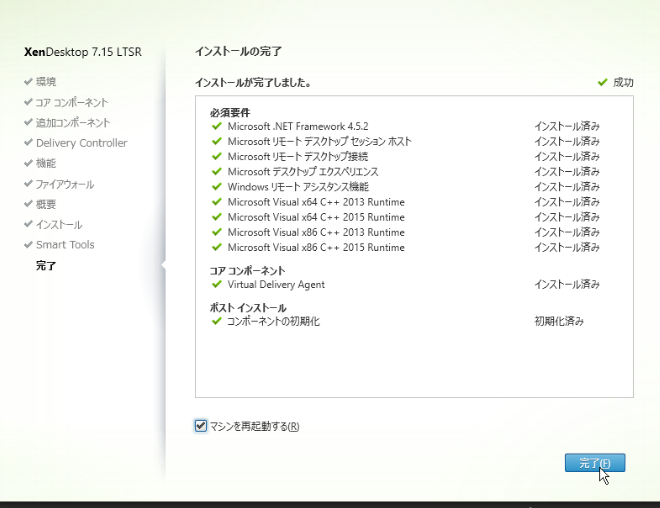This screenshot has width=660, height=508.
Task: Click Microsoft Visual x64 C++ 2015 Runtime text
Action: (x=316, y=217)
